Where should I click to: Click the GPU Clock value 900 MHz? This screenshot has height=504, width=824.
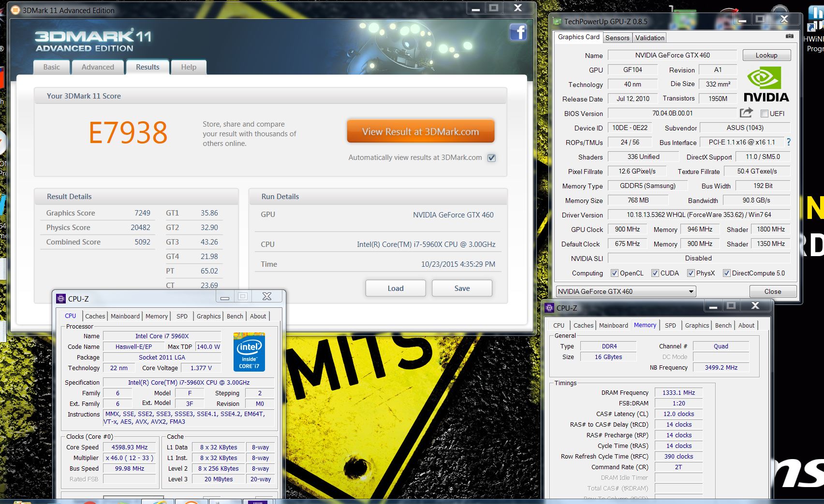pos(627,229)
